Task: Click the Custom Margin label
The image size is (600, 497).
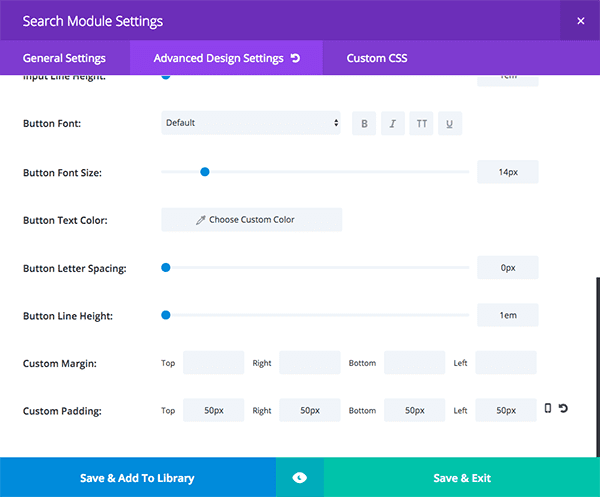Action: pos(60,363)
